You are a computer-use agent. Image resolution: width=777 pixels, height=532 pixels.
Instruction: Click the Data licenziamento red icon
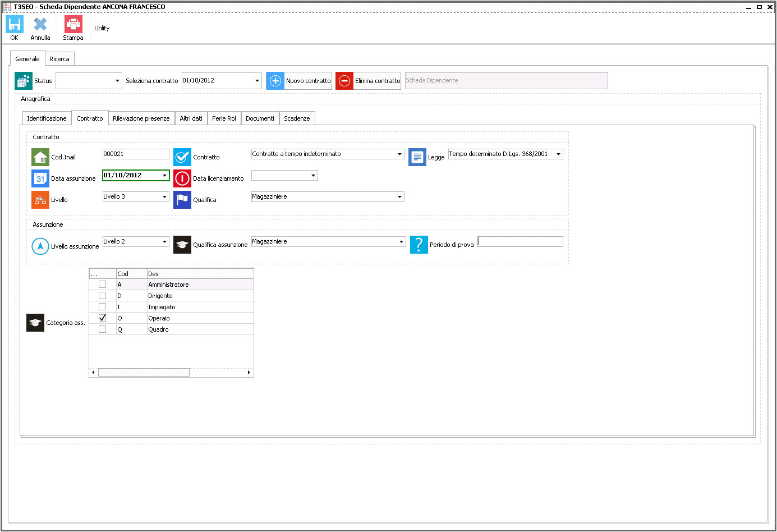(182, 178)
